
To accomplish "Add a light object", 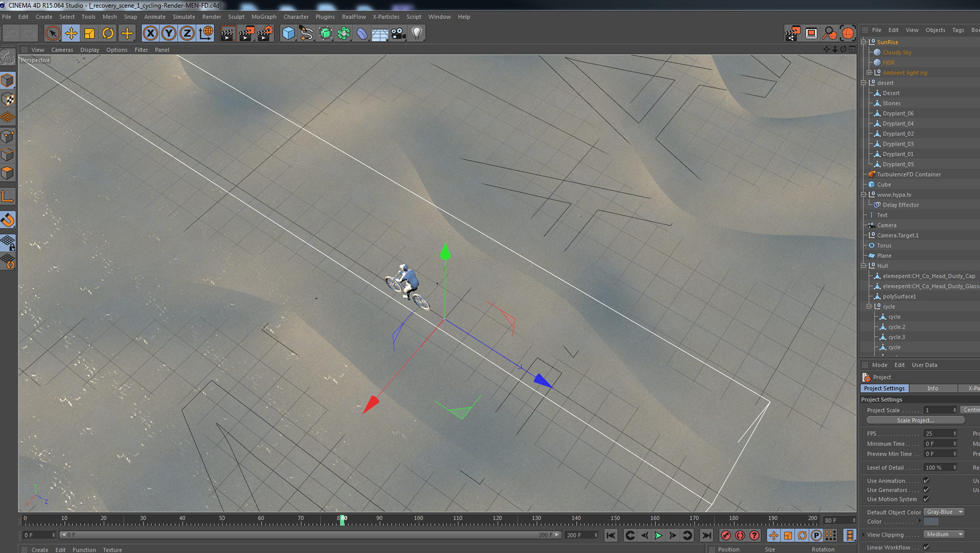I will click(x=417, y=34).
